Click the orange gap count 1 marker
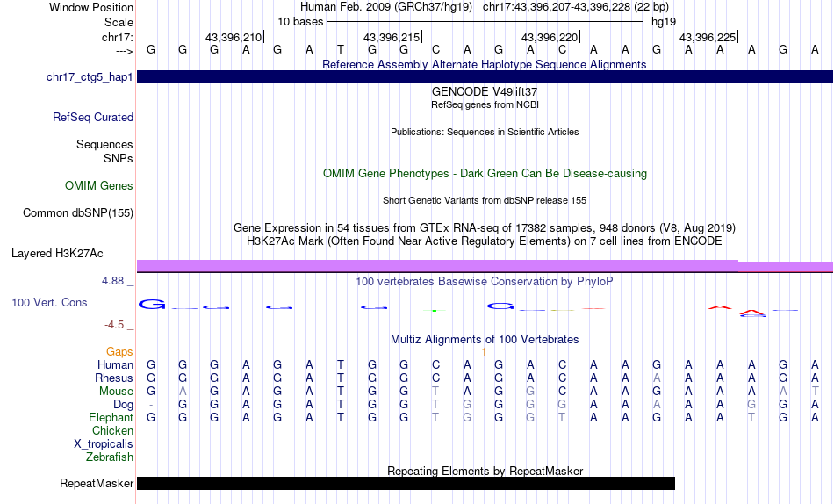This screenshot has height=504, width=834. [484, 352]
